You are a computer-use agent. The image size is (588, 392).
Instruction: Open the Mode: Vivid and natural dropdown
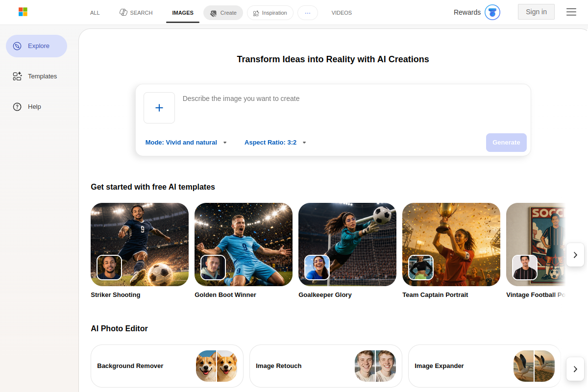[x=186, y=143]
